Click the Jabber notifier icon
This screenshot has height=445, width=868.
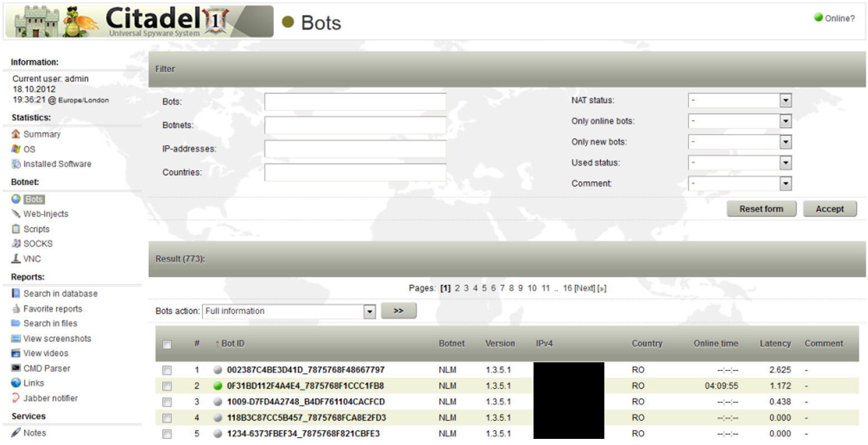(16, 398)
